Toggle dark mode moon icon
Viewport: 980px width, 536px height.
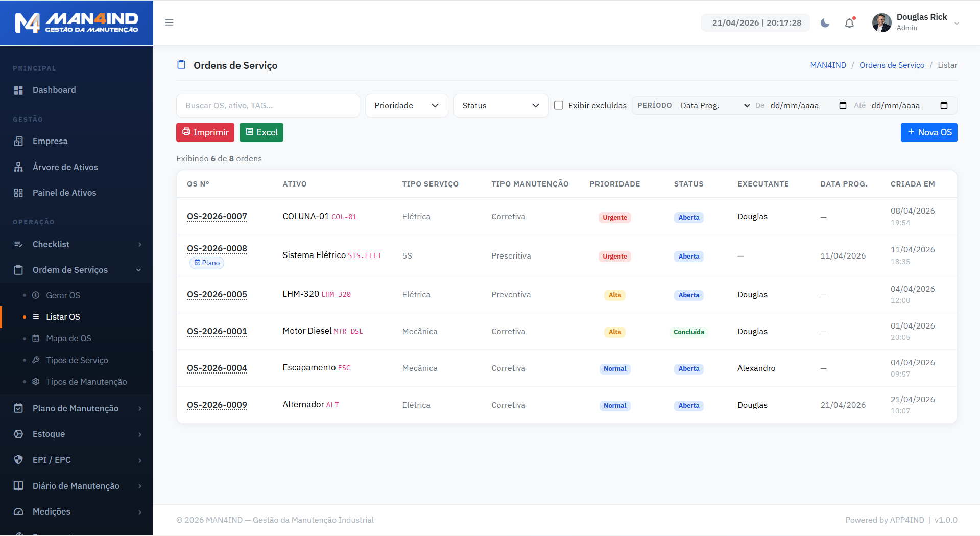pyautogui.click(x=825, y=23)
